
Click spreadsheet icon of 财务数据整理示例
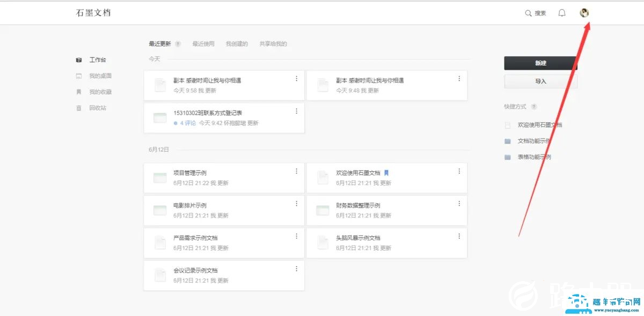click(323, 210)
